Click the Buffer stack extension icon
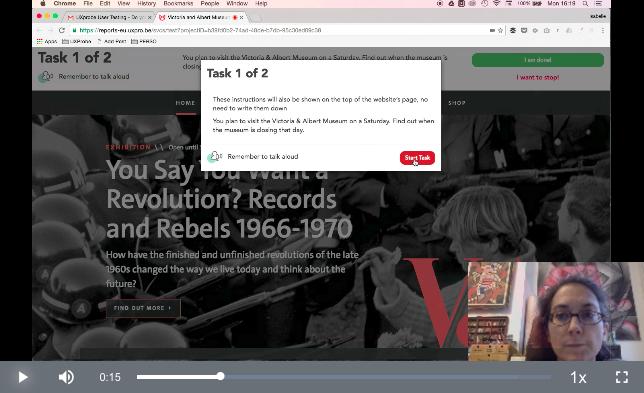The height and width of the screenshot is (393, 644). pos(513,30)
